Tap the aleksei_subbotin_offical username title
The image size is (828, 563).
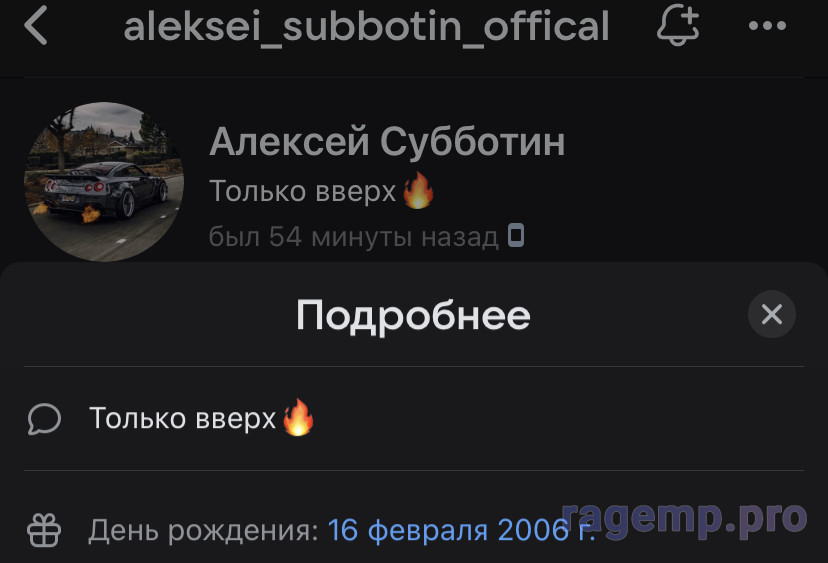click(x=366, y=26)
